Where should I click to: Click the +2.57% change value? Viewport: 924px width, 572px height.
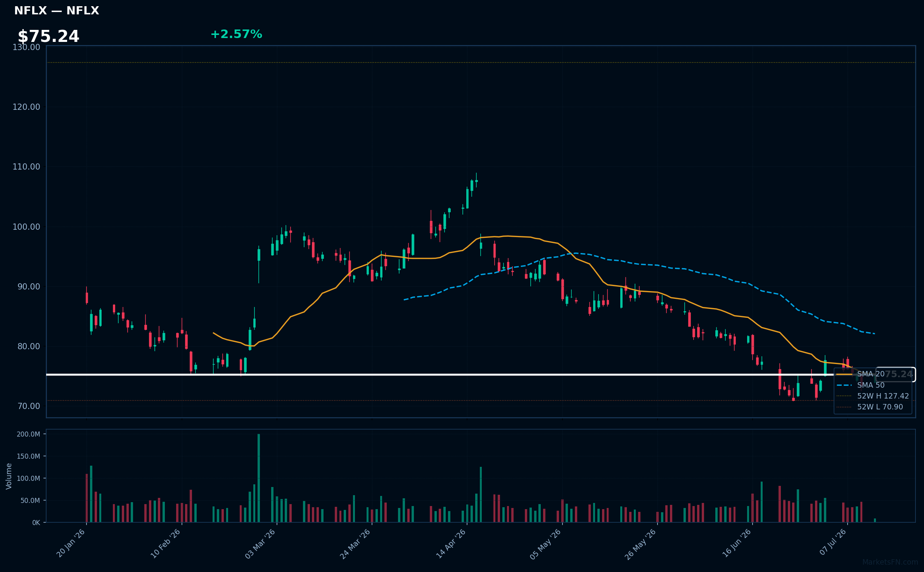pyautogui.click(x=236, y=34)
